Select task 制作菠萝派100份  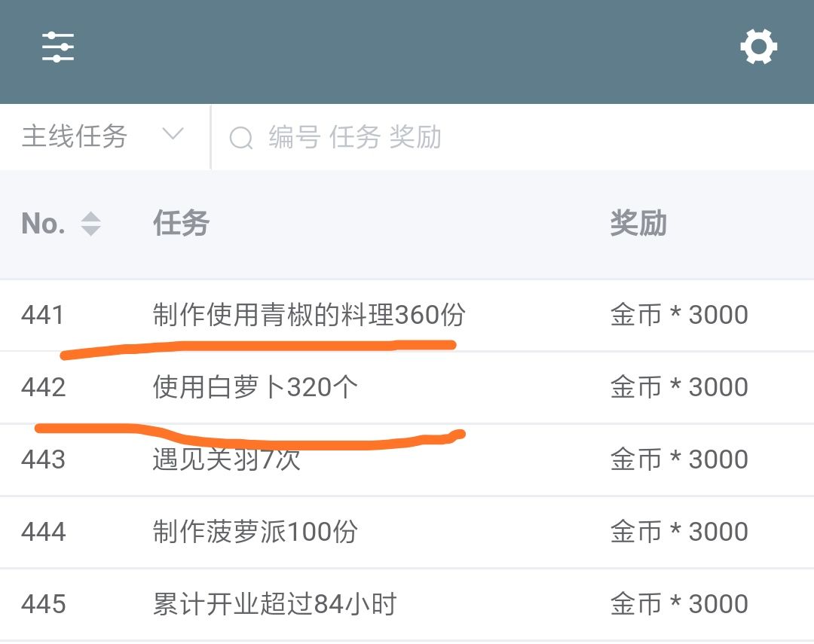pos(255,532)
